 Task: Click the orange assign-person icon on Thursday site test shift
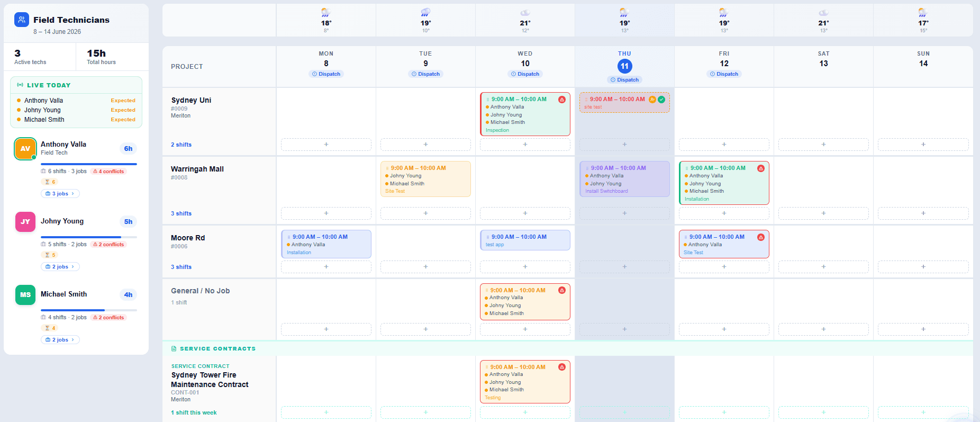pyautogui.click(x=652, y=100)
